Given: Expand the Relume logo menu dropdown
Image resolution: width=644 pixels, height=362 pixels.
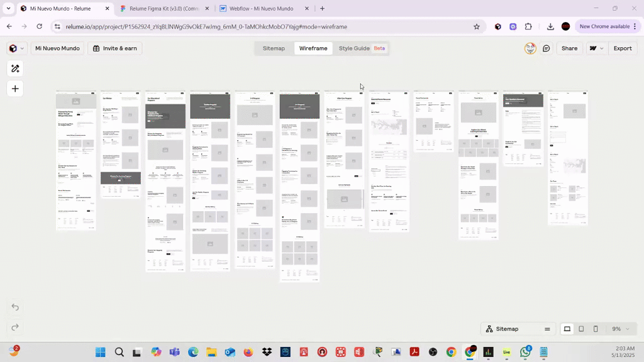Looking at the screenshot, I should click(x=16, y=48).
